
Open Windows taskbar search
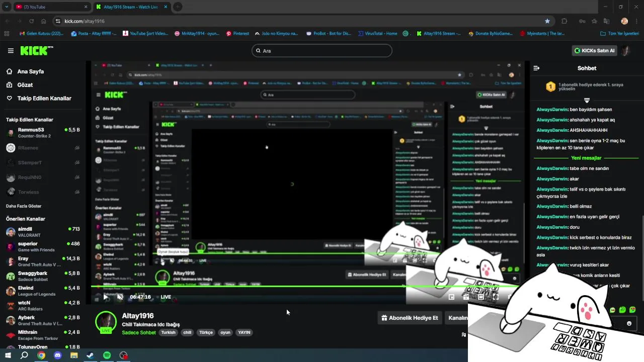24,355
